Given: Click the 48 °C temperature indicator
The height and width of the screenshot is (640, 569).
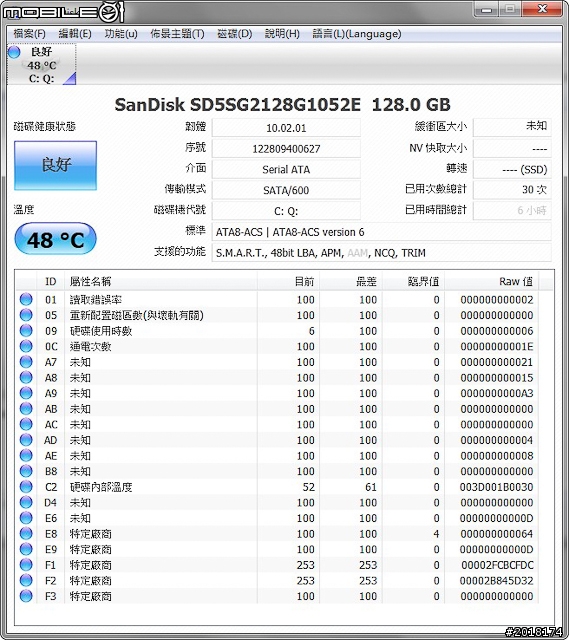Looking at the screenshot, I should 56,239.
